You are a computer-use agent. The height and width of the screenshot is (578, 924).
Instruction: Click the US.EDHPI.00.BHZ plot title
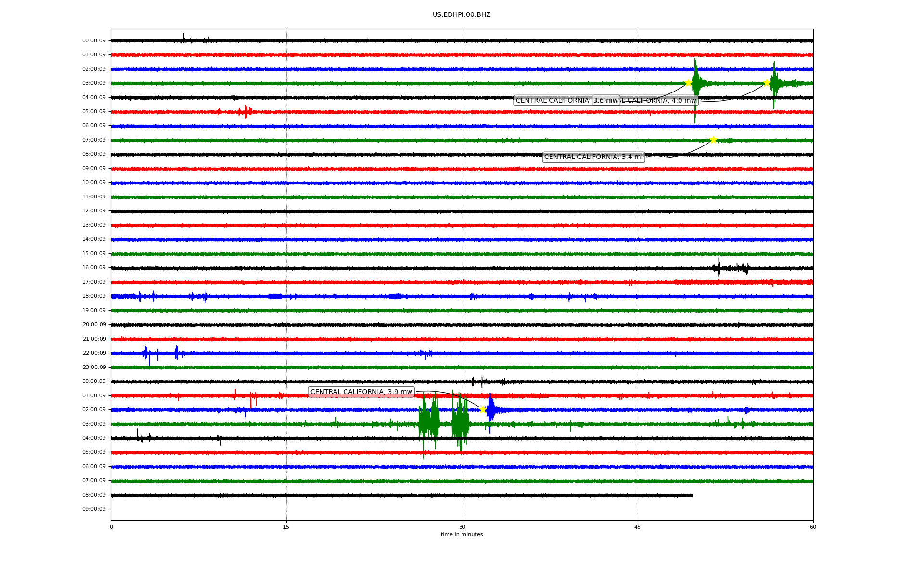click(x=462, y=15)
